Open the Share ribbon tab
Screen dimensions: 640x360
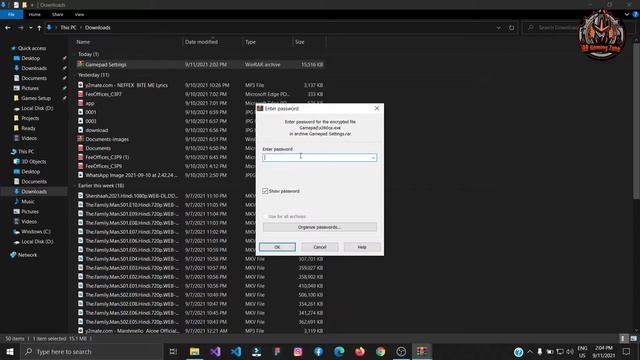(58, 14)
